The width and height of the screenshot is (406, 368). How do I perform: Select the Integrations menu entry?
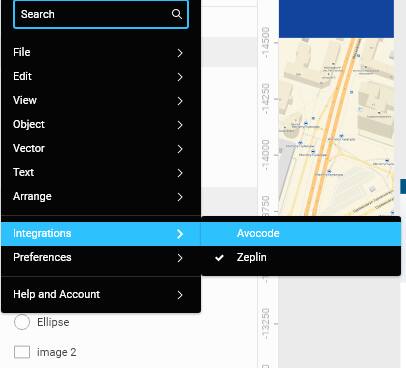click(x=101, y=234)
